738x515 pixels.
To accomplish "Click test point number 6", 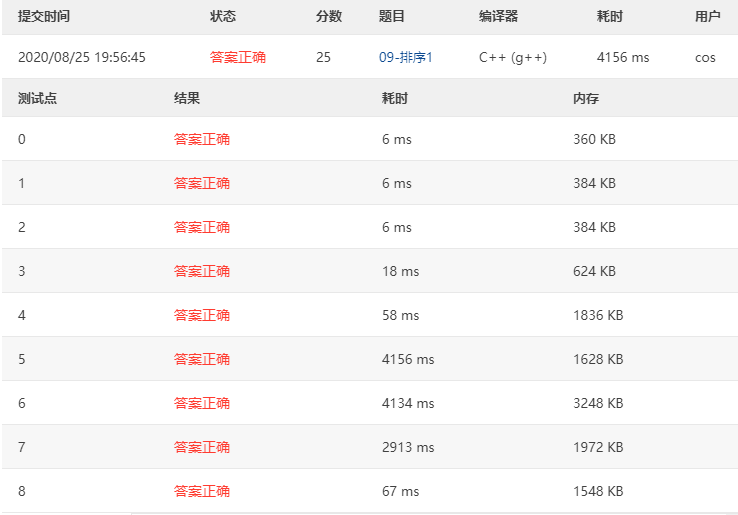I will click(22, 403).
